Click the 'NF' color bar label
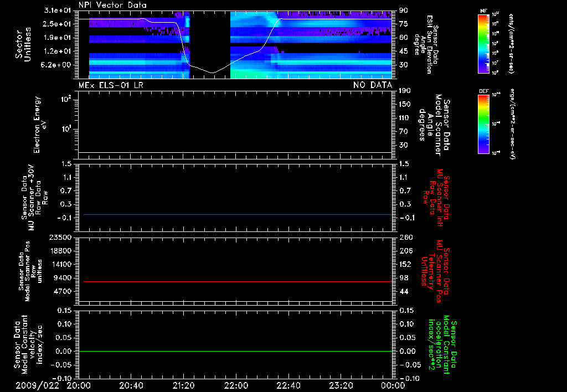This screenshot has width=567, height=392. point(484,11)
